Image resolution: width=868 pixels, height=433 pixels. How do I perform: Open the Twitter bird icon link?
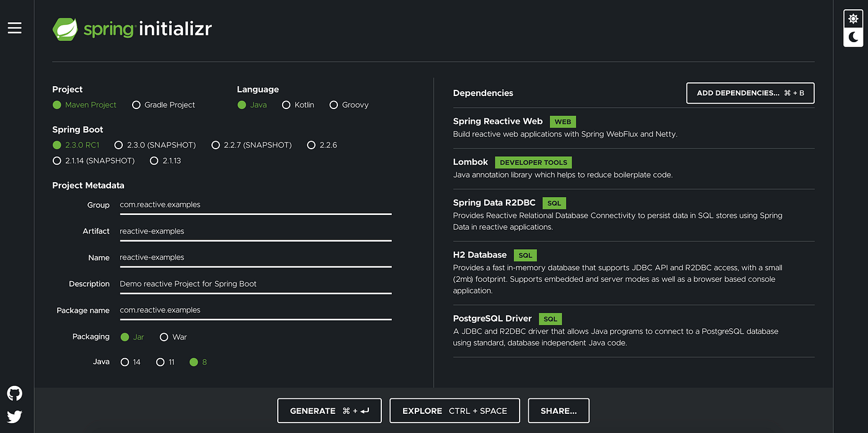pos(14,416)
